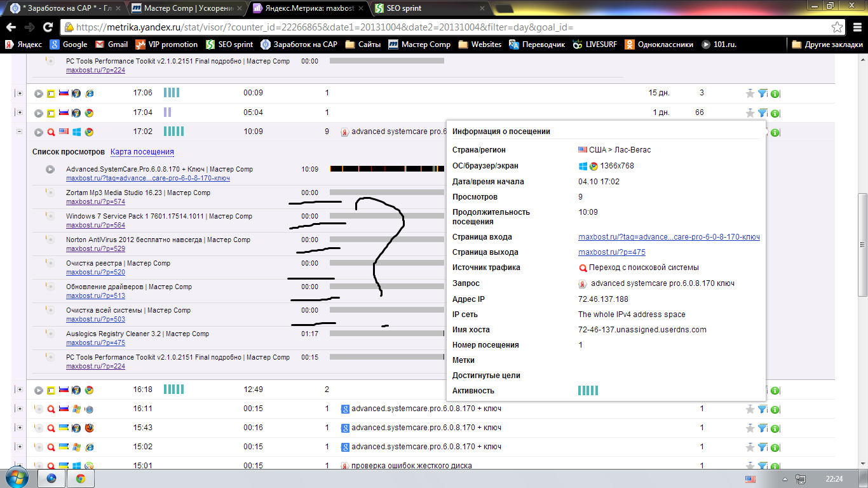Switch to the SEO sprint browser tab
Screen dimensions: 868x488
click(x=429, y=8)
